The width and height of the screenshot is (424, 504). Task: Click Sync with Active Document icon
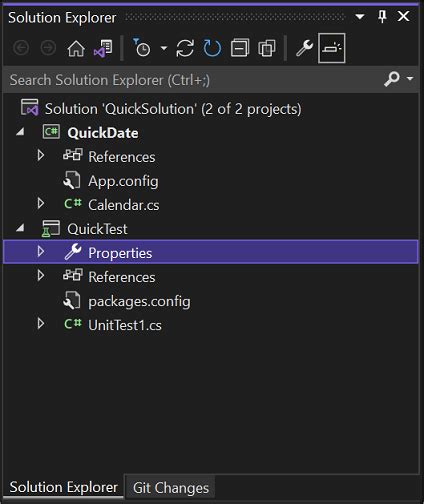point(185,48)
